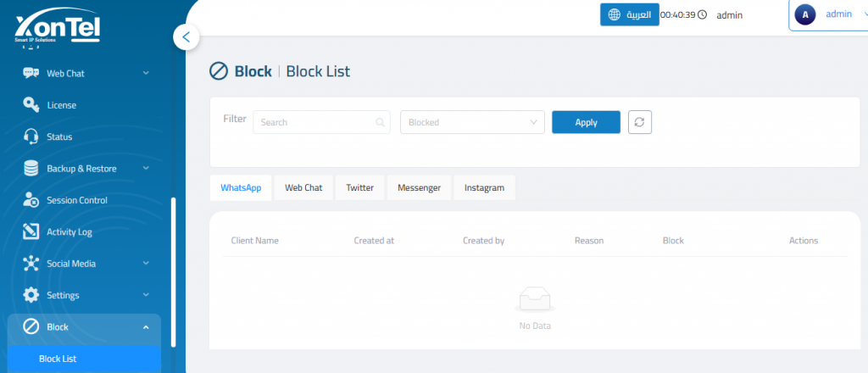Image resolution: width=868 pixels, height=373 pixels.
Task: Expand the Social Media chevron
Action: 146,264
